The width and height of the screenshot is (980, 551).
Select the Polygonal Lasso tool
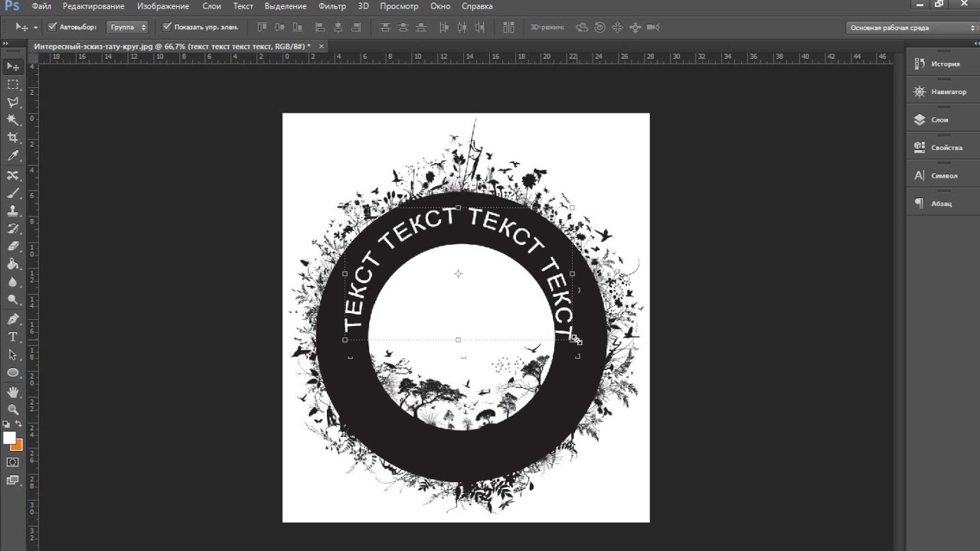pos(13,102)
